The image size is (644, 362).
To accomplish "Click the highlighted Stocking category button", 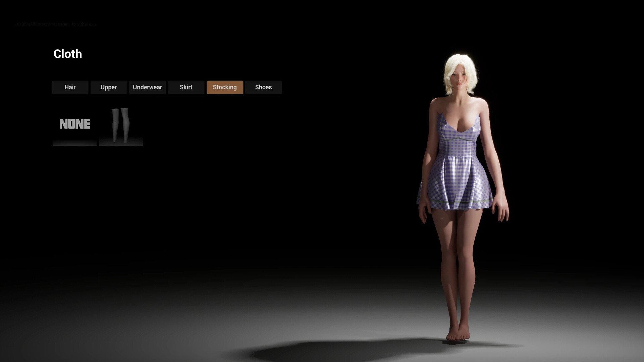I will coord(225,87).
